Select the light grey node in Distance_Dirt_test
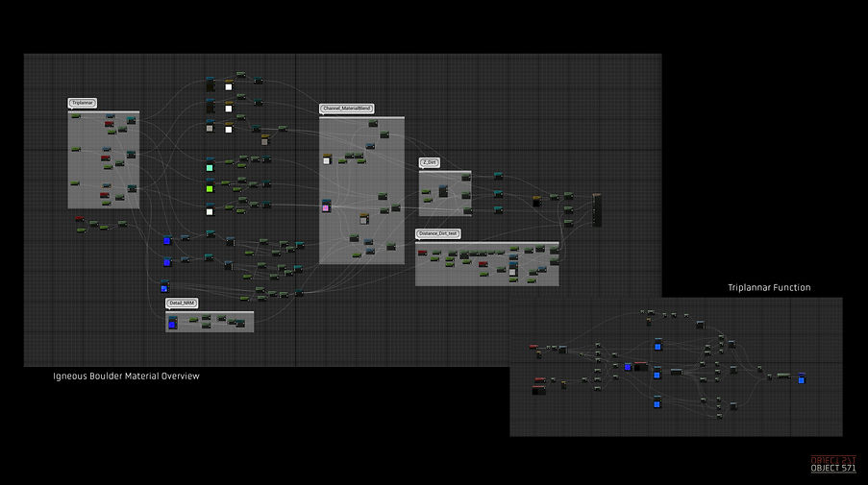868x485 pixels. 513,271
